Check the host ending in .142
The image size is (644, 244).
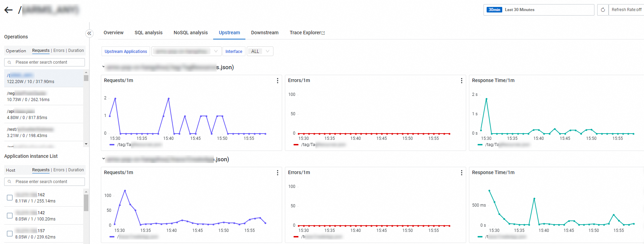(x=10, y=216)
